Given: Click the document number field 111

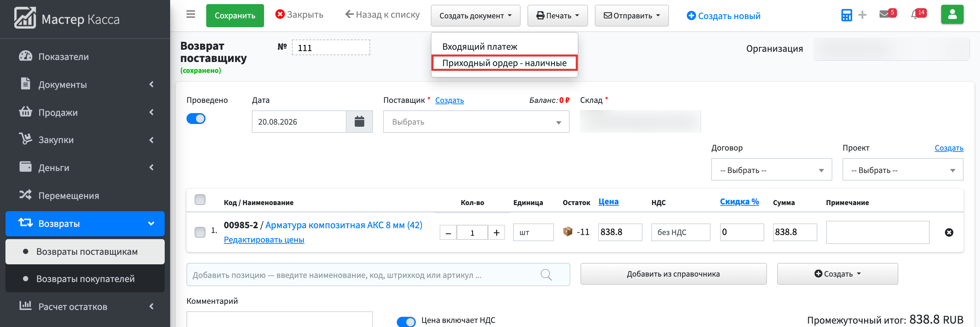Looking at the screenshot, I should (331, 48).
